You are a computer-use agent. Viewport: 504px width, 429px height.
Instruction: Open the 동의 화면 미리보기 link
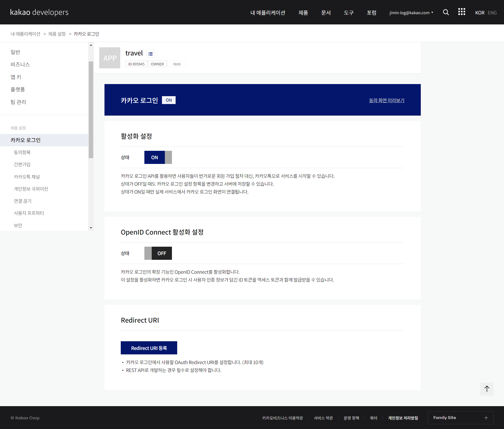click(386, 100)
